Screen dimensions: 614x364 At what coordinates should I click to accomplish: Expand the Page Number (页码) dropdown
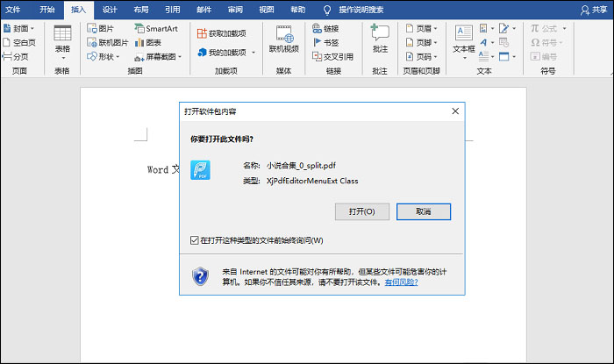click(435, 57)
